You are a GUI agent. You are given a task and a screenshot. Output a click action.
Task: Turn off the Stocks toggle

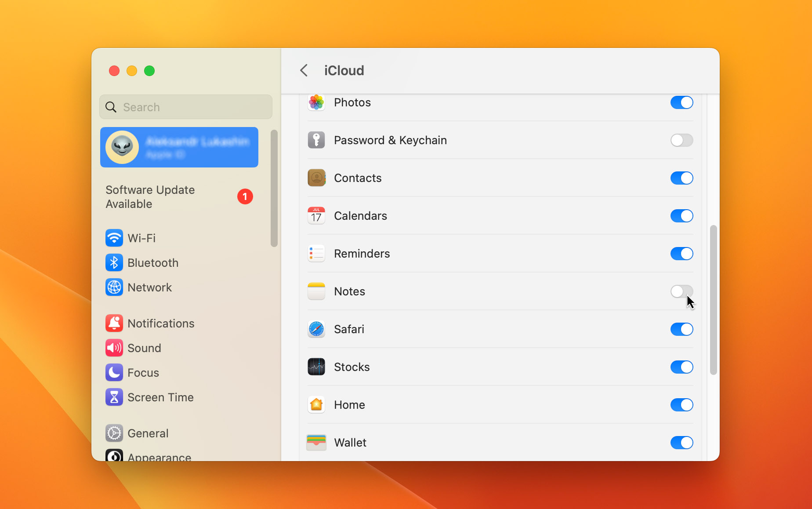(682, 367)
